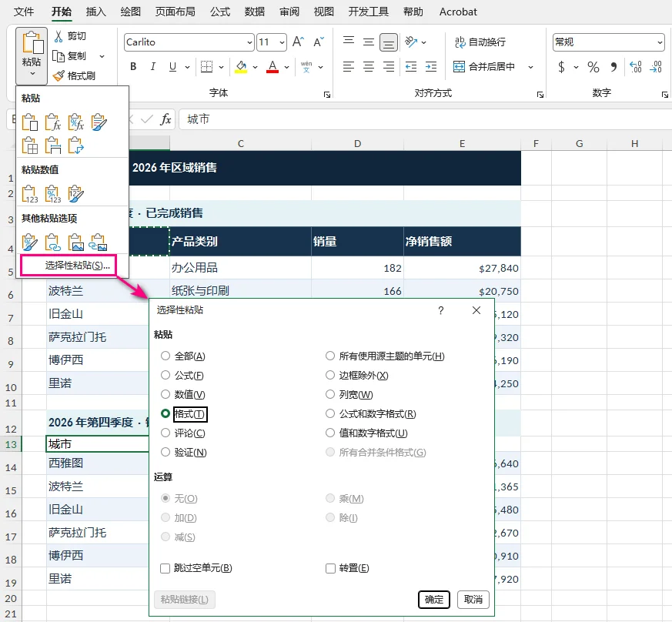Expand the 合并后居中 dropdown arrow
Screen dimensions: 672x622
click(x=530, y=67)
